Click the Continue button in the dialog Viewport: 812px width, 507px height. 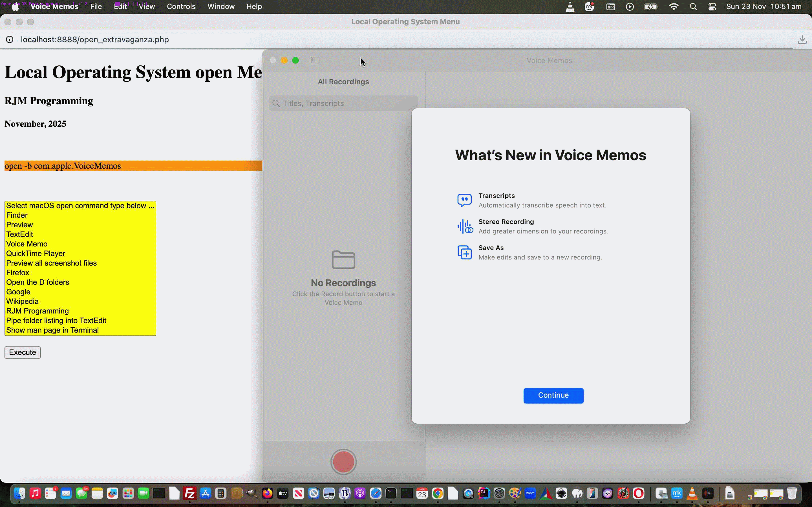[553, 396]
